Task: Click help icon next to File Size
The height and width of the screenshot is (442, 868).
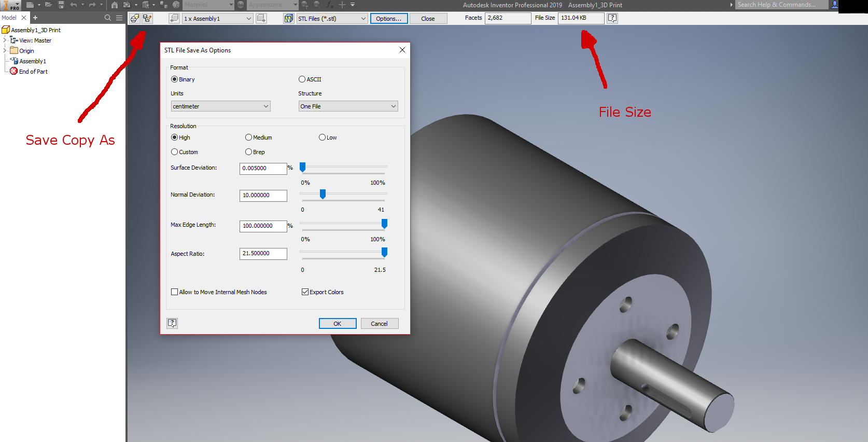Action: click(x=612, y=18)
